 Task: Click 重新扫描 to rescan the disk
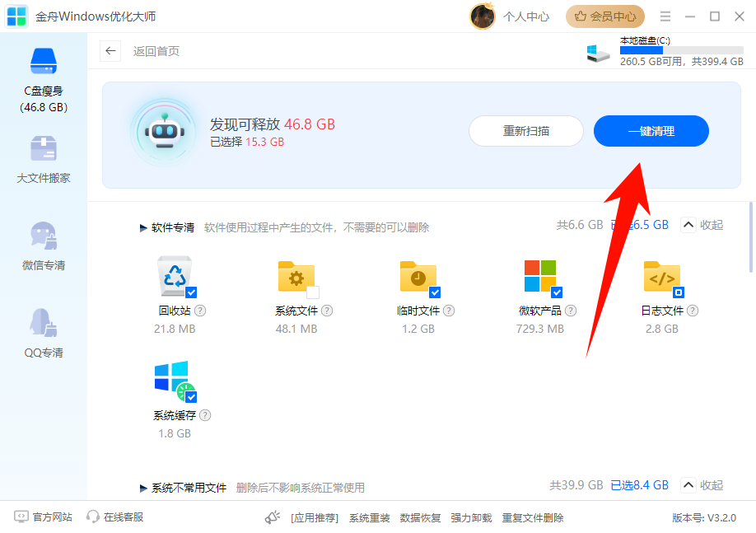525,131
